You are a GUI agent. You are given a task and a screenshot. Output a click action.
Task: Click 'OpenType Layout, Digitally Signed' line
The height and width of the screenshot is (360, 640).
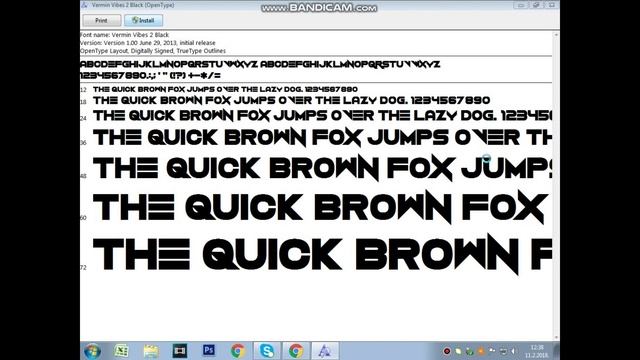click(153, 51)
